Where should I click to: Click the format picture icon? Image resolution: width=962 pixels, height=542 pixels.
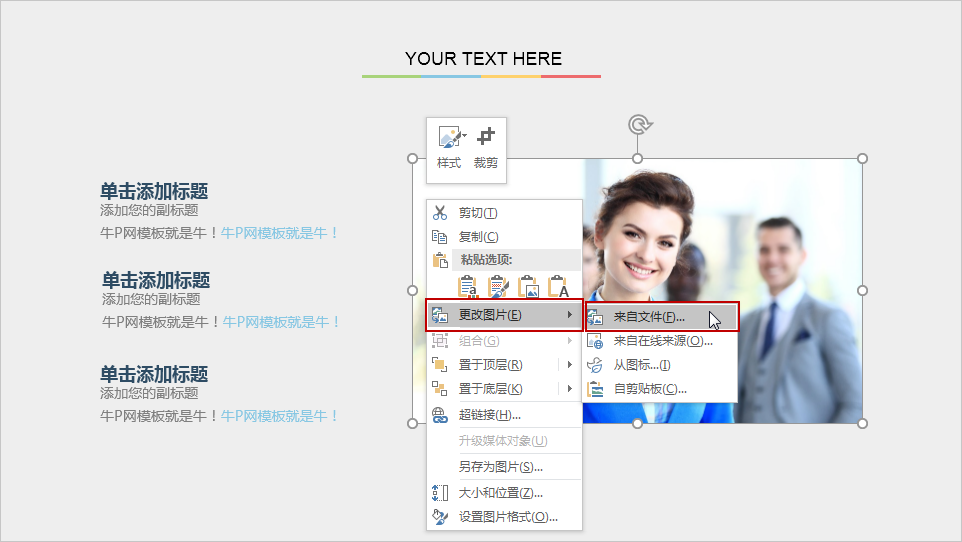coord(440,517)
